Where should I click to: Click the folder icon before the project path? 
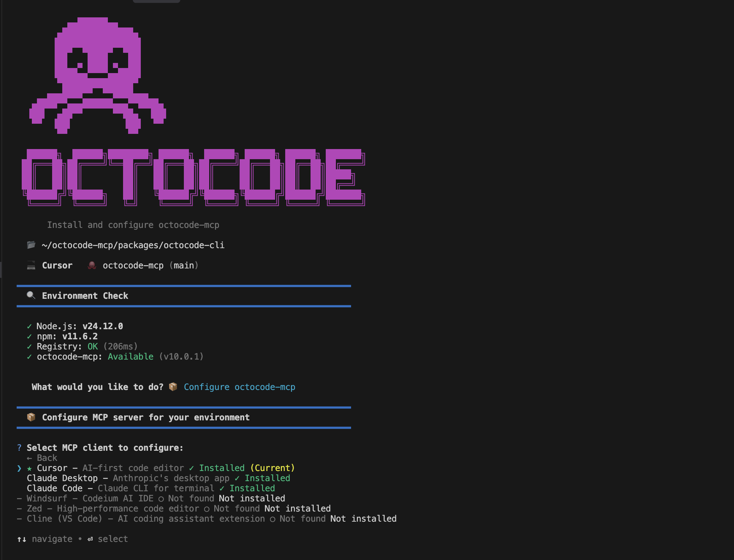click(x=30, y=245)
